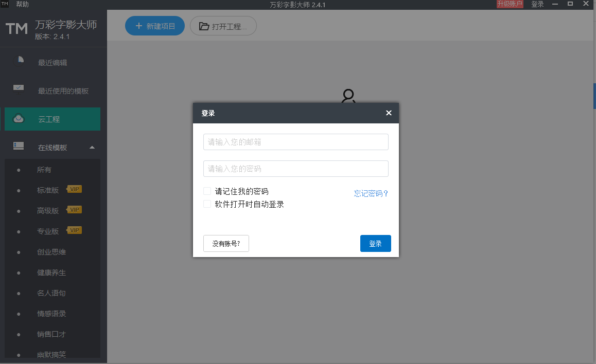This screenshot has height=364, width=596.
Task: Click the highlighted edge marker on the right side
Action: coord(594,96)
